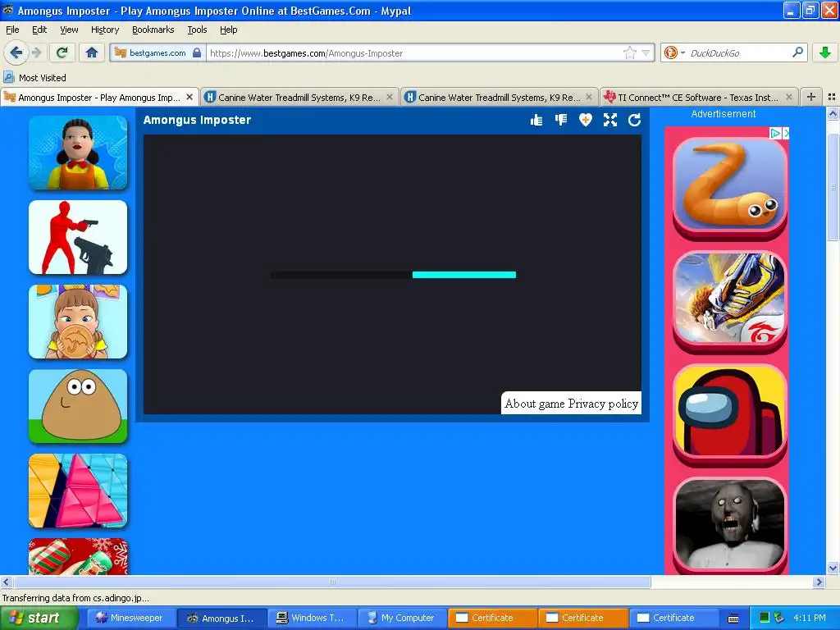Click the browser Forward arrow button
Viewport: 840px width, 630px height.
pyautogui.click(x=36, y=52)
